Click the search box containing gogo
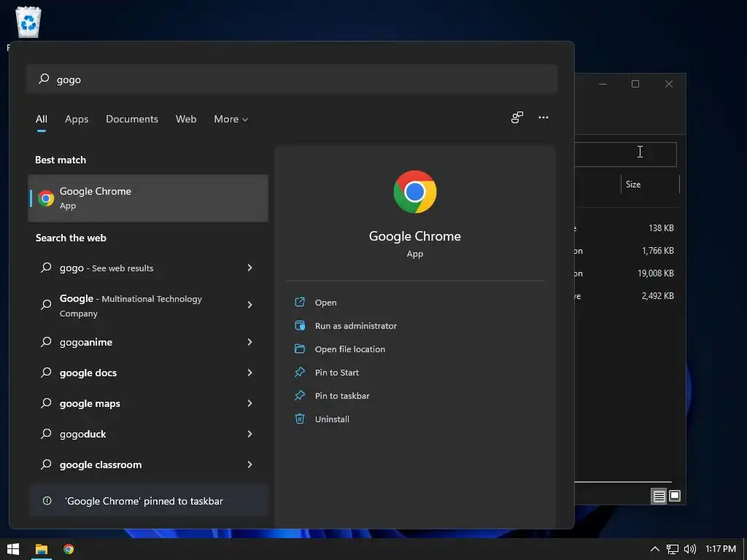 click(292, 79)
